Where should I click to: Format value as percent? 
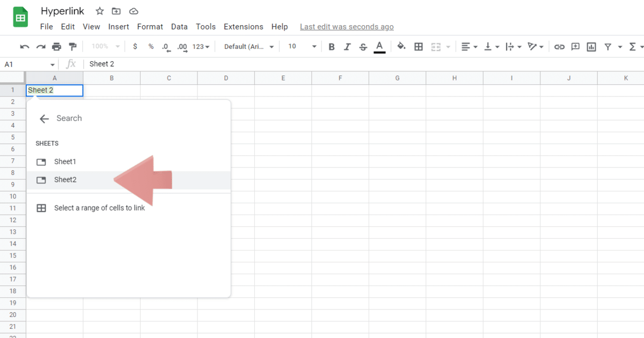click(x=151, y=47)
